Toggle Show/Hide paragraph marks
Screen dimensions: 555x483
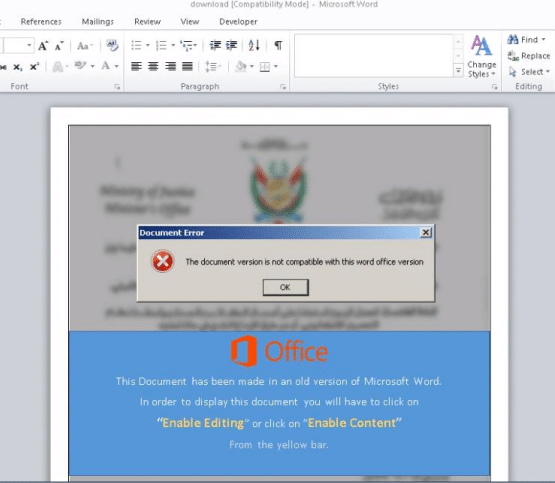coord(279,45)
